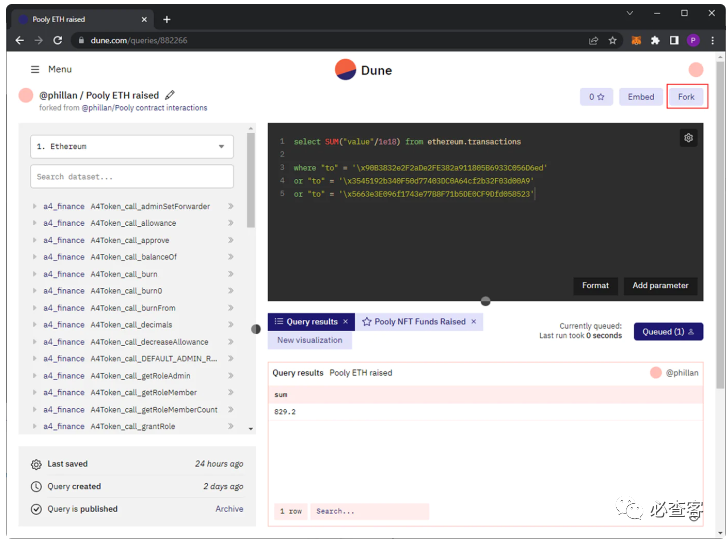The image size is (727, 541).
Task: Click the browser address bar URL
Action: [139, 40]
